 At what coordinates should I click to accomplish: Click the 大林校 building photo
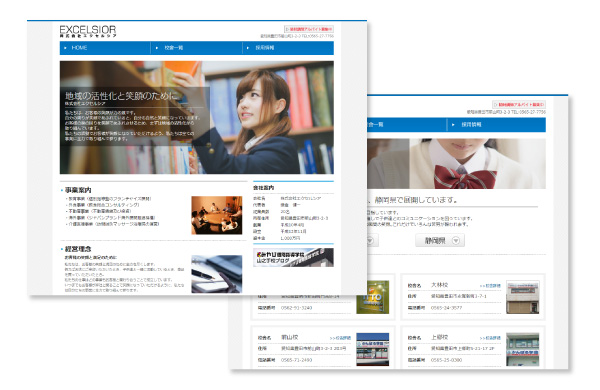pyautogui.click(x=523, y=297)
